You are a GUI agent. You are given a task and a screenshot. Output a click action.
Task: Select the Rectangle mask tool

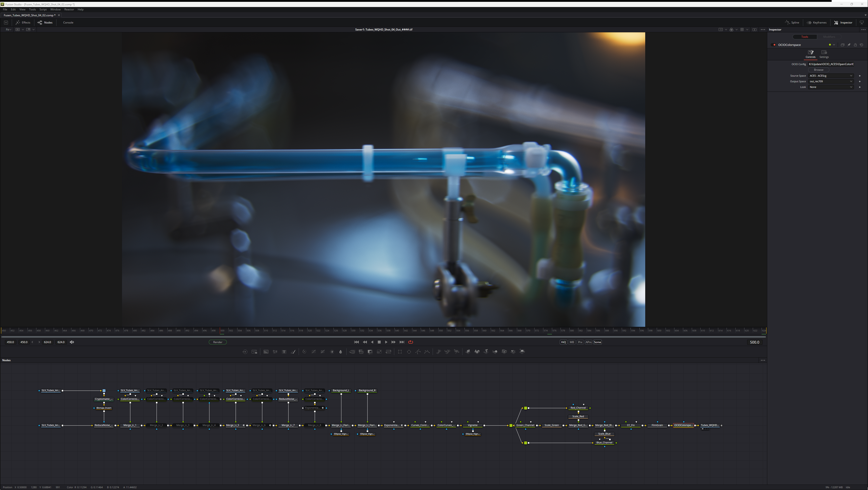click(400, 351)
